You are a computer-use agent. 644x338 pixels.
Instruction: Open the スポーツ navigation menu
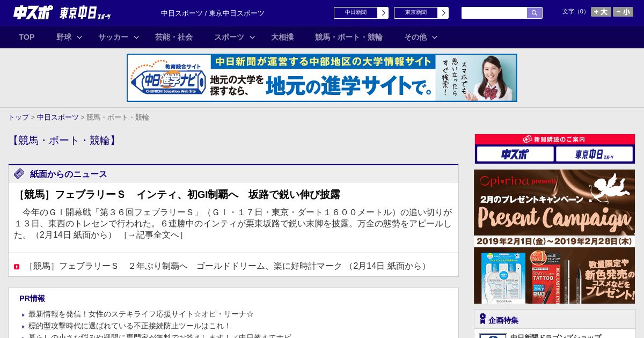pos(229,37)
